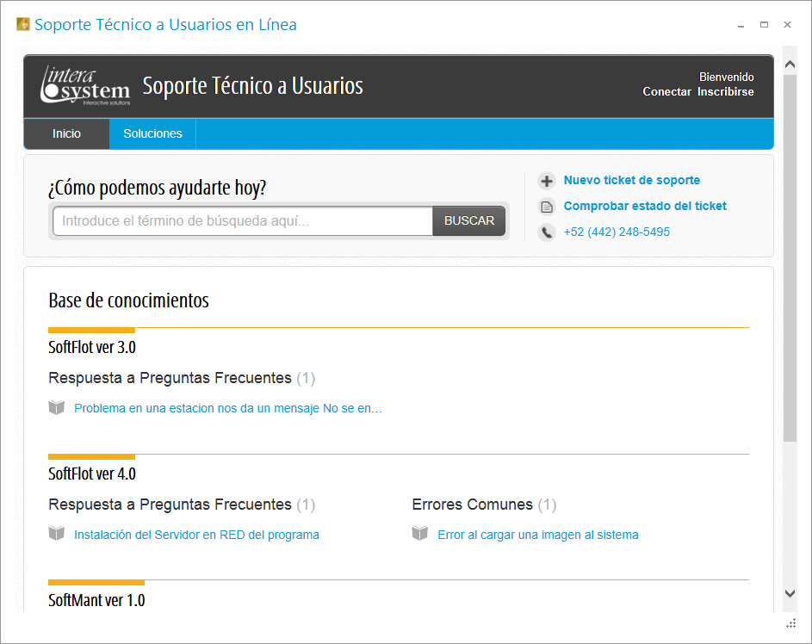Screen dimensions: 812x644
Task: Click the document icon beside ticket status
Action: coord(546,207)
